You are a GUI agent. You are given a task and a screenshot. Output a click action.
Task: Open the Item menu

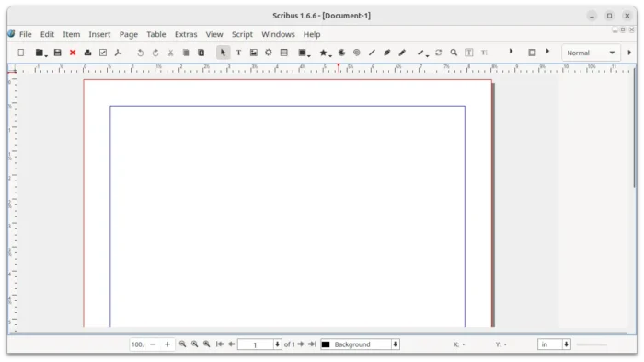tap(72, 34)
